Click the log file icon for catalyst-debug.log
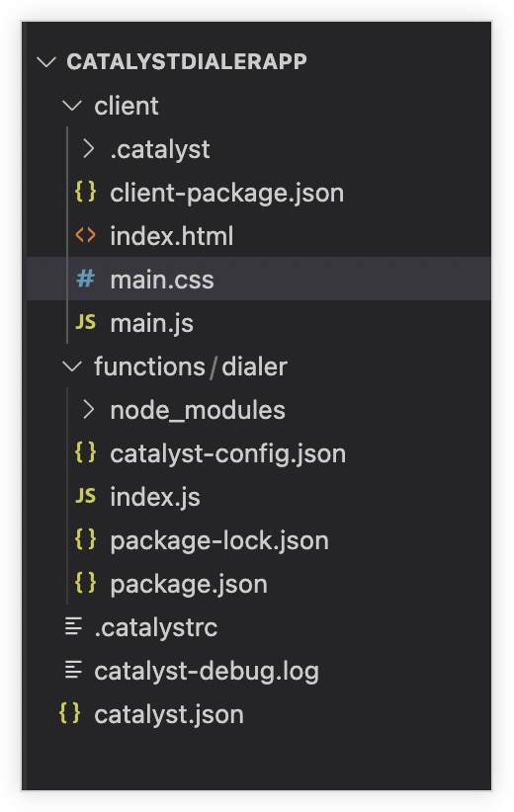Image resolution: width=514 pixels, height=812 pixels. coord(73,670)
